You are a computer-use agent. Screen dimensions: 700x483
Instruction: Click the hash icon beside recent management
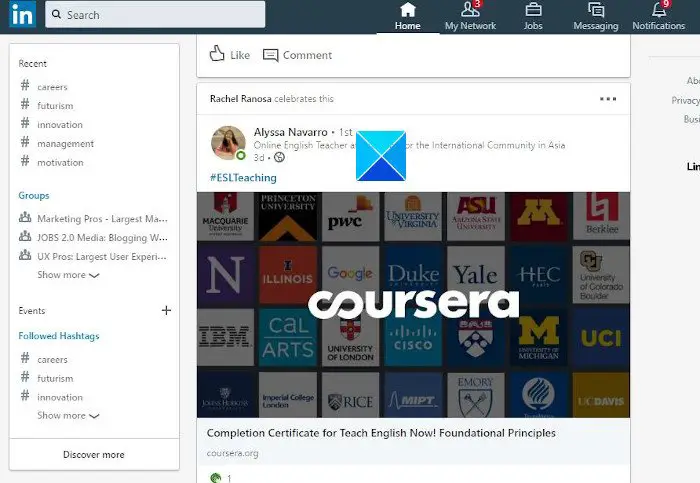point(25,142)
